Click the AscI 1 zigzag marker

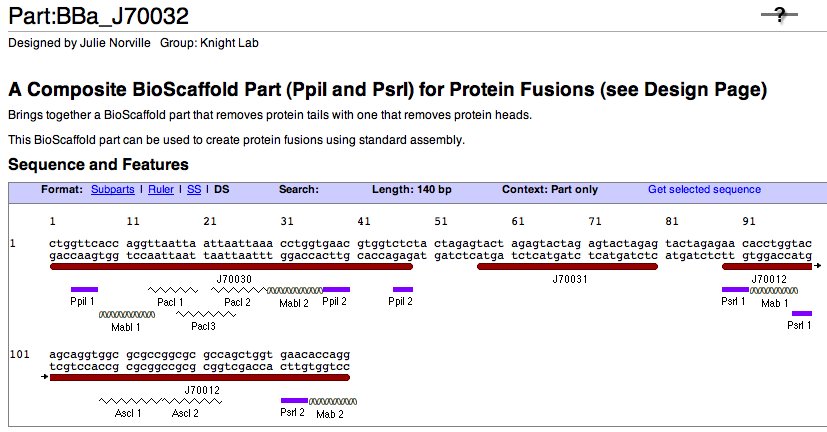(x=128, y=401)
